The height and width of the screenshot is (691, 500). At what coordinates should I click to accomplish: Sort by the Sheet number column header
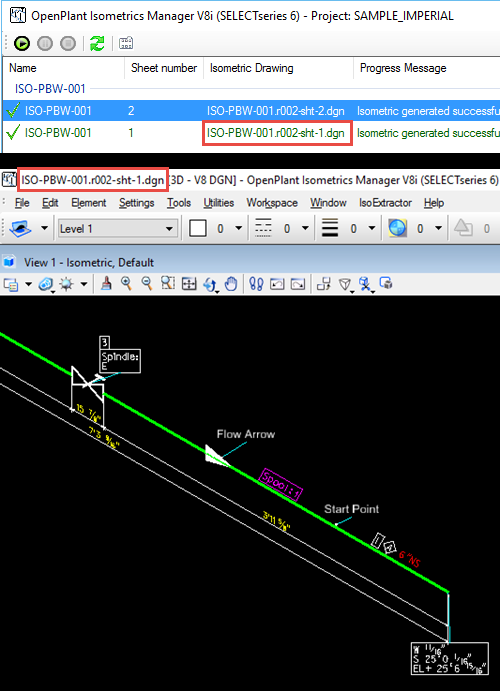tap(164, 68)
